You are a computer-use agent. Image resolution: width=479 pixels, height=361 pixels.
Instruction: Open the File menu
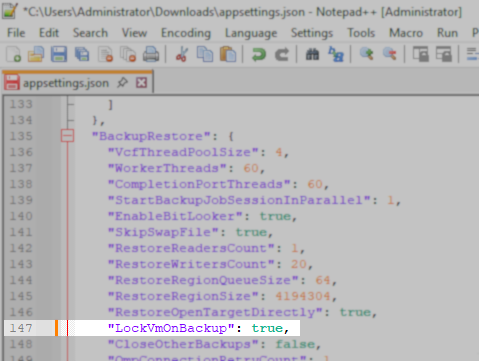[16, 33]
